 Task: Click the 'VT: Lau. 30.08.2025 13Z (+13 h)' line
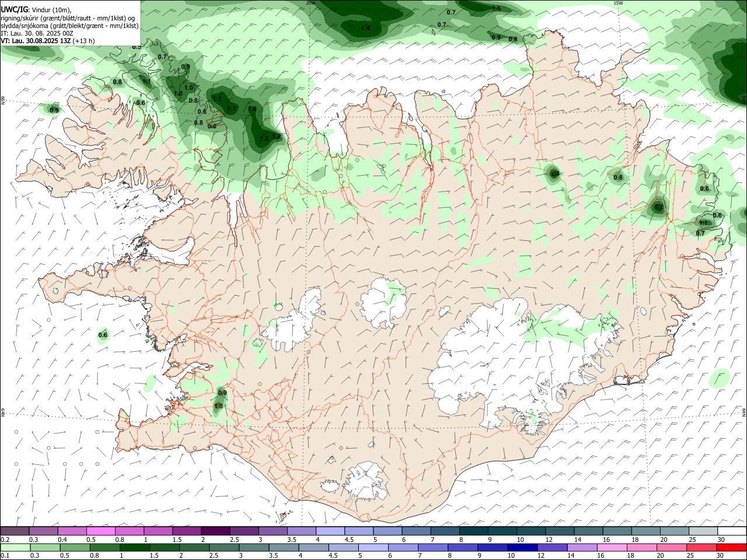pos(48,41)
